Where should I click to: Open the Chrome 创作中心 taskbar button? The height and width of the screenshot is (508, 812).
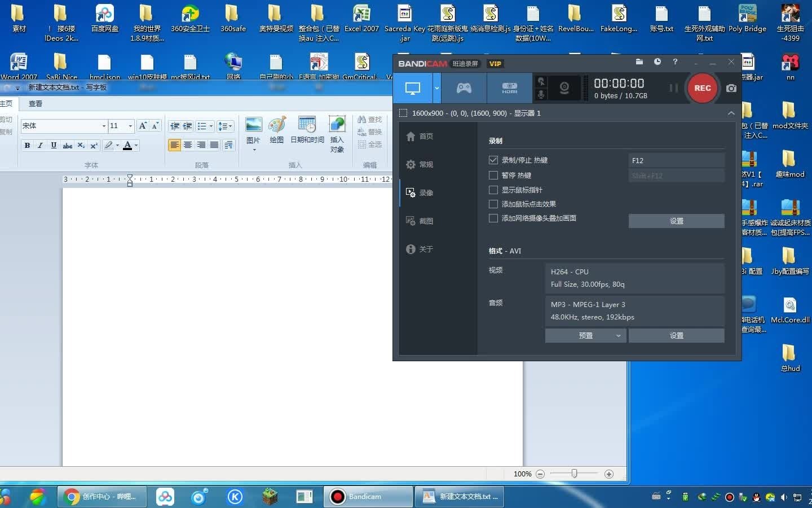102,497
